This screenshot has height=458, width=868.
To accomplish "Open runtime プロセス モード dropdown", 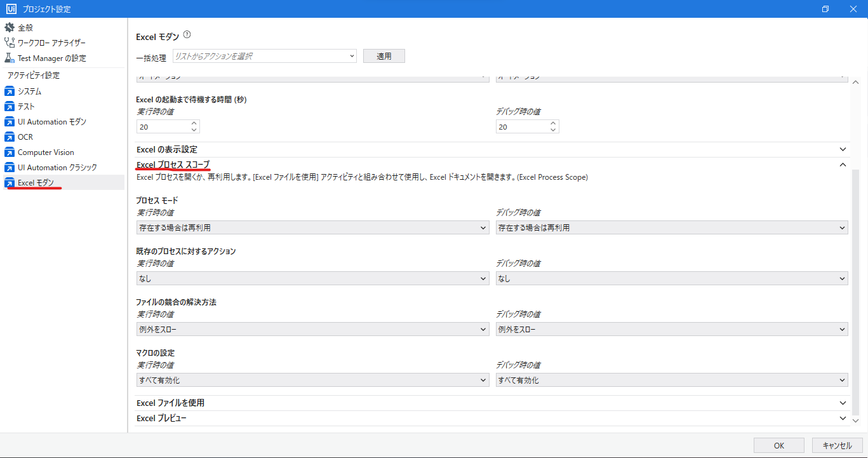I will point(313,228).
